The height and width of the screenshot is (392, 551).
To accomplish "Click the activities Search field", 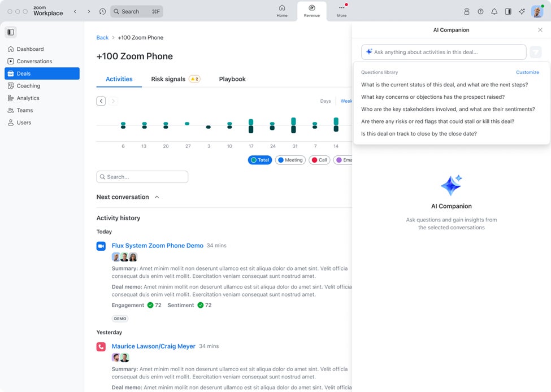I will [142, 177].
